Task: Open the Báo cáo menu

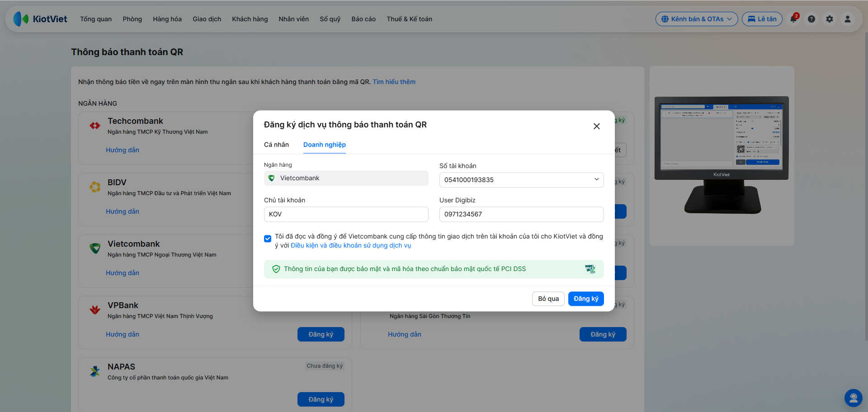Action: point(363,19)
